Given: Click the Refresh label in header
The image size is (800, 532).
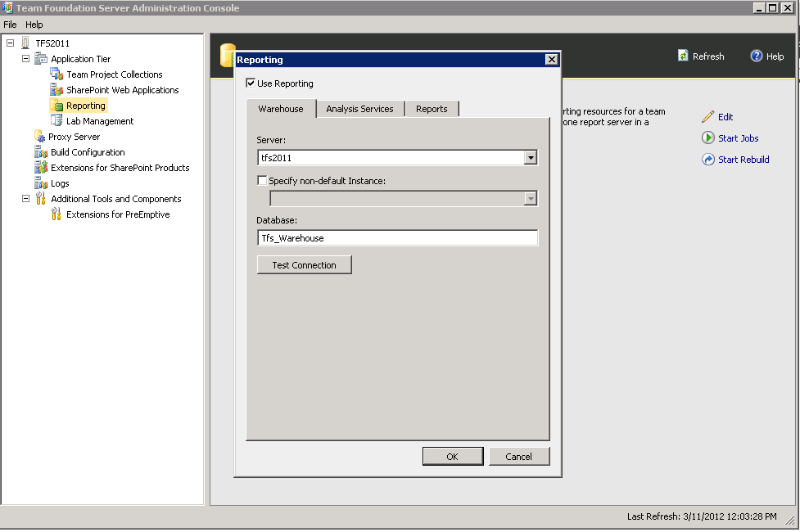Looking at the screenshot, I should [708, 56].
